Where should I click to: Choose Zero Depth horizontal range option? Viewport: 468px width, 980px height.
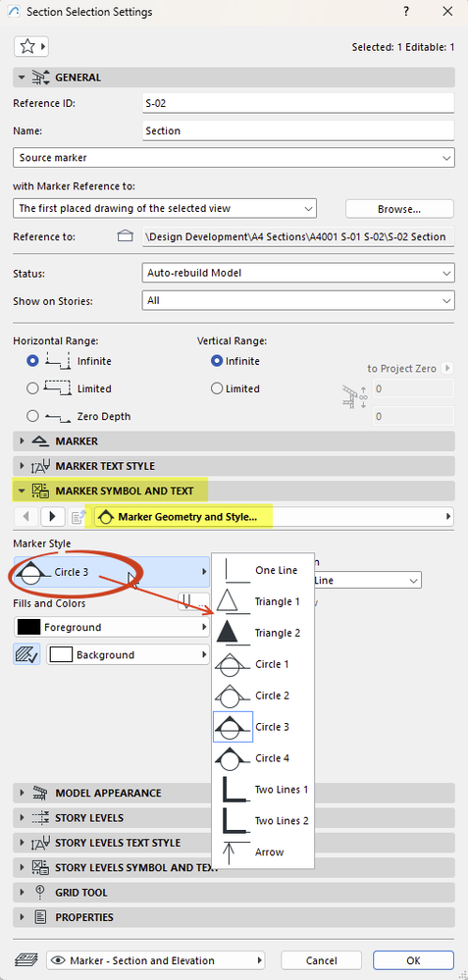[x=33, y=416]
